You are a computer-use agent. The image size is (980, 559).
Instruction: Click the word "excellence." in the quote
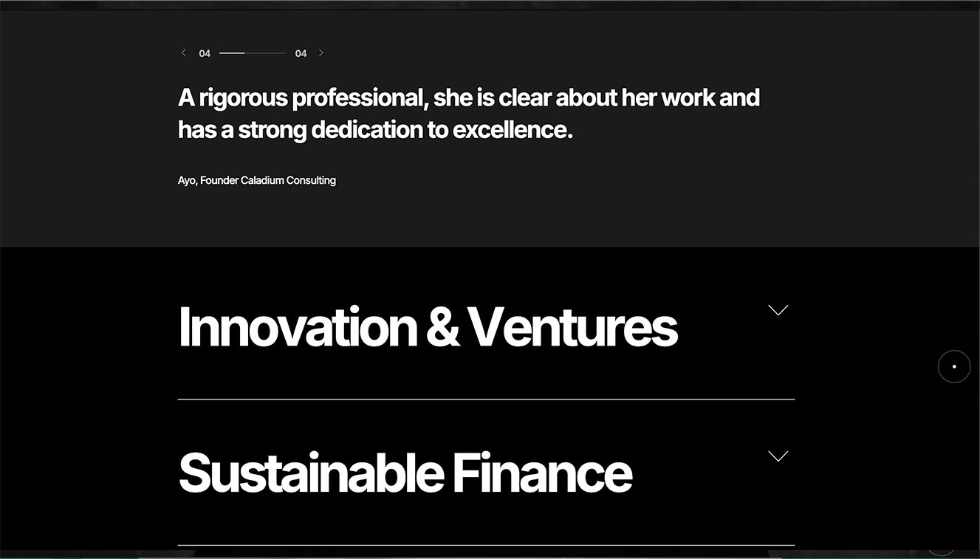[x=513, y=130]
